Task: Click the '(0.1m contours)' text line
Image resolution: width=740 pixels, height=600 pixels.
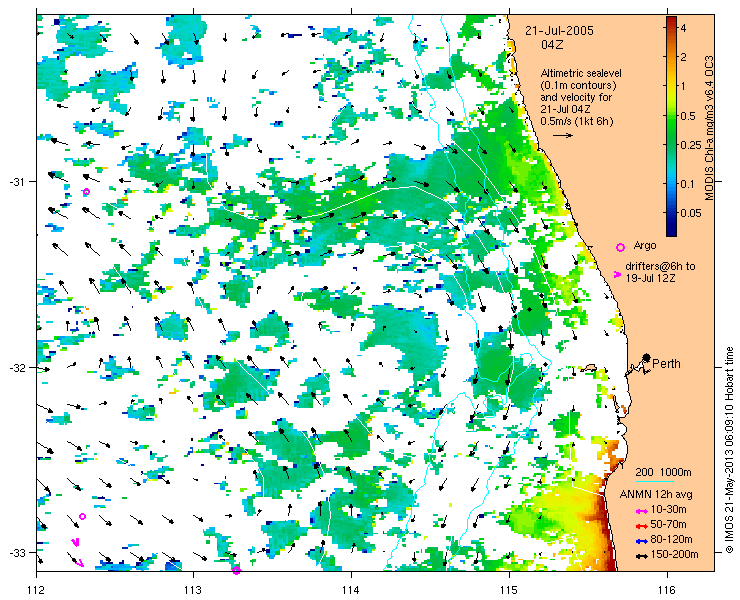Action: [x=579, y=86]
